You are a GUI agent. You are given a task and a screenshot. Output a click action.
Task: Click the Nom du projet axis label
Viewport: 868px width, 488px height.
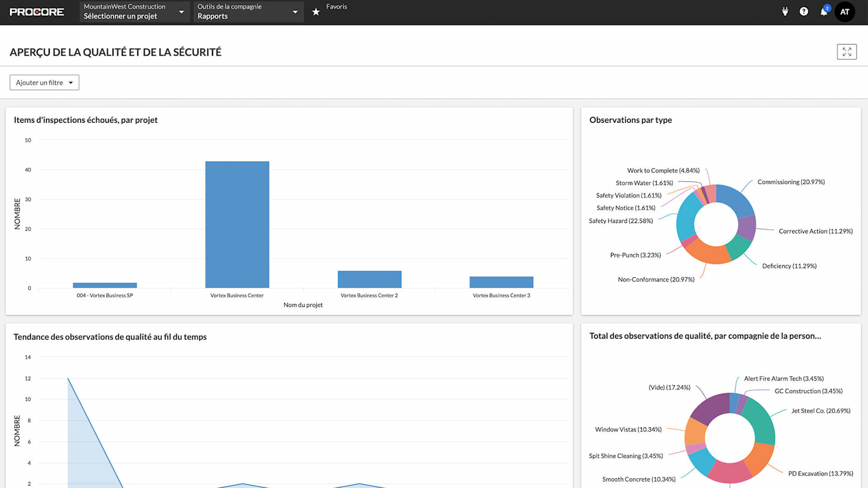point(303,305)
